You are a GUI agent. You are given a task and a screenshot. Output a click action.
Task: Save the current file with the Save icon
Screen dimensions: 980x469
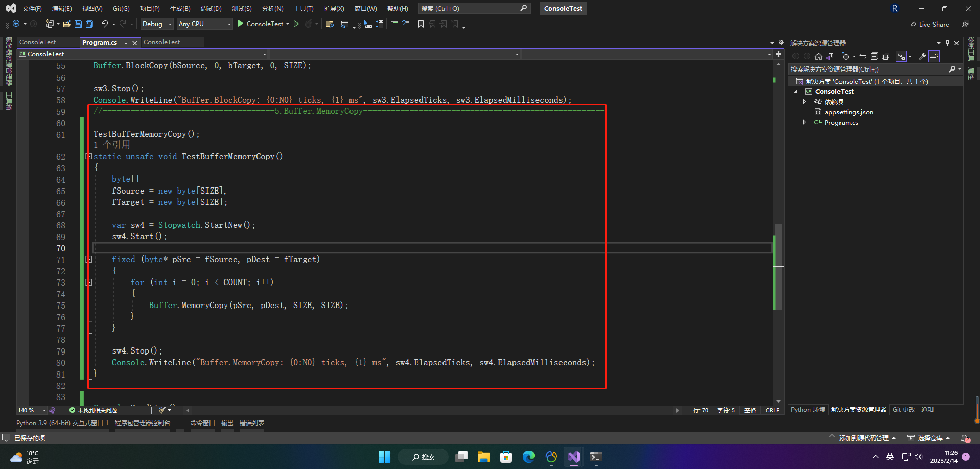[x=78, y=24]
